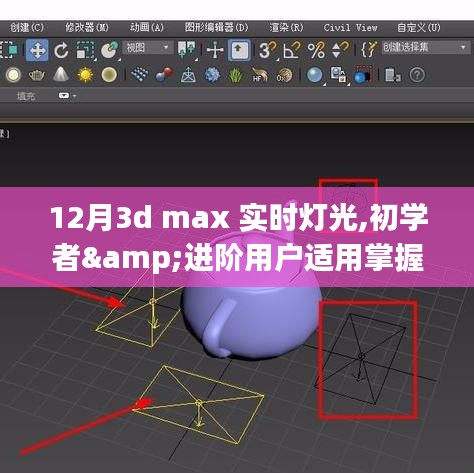Open the Material Editor sphere icon

(x=315, y=75)
